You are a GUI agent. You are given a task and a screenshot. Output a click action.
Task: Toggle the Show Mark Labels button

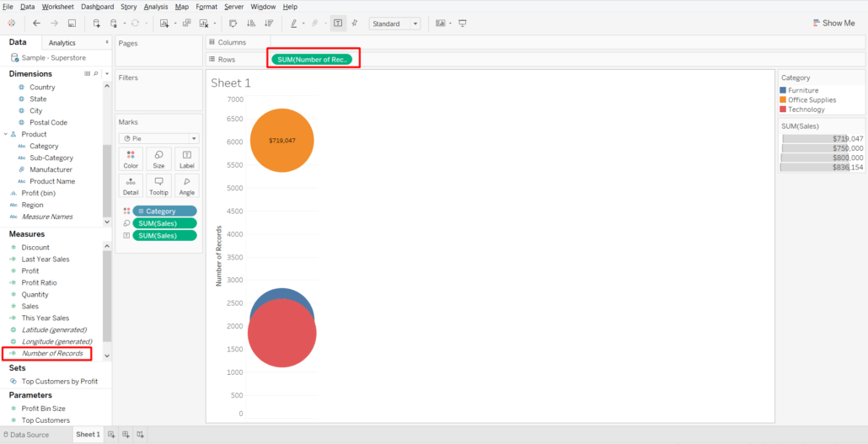click(x=338, y=24)
